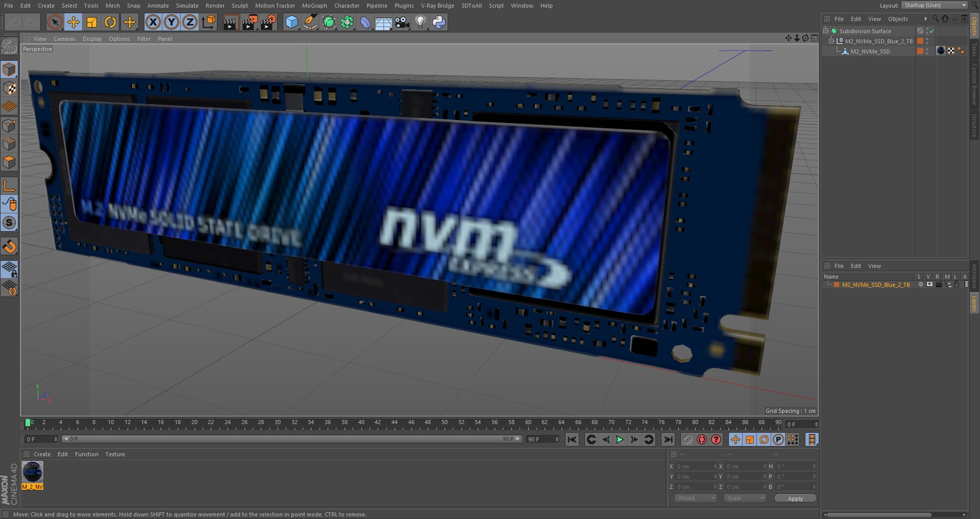
Task: Open the MoGraph menu
Action: pyautogui.click(x=314, y=6)
